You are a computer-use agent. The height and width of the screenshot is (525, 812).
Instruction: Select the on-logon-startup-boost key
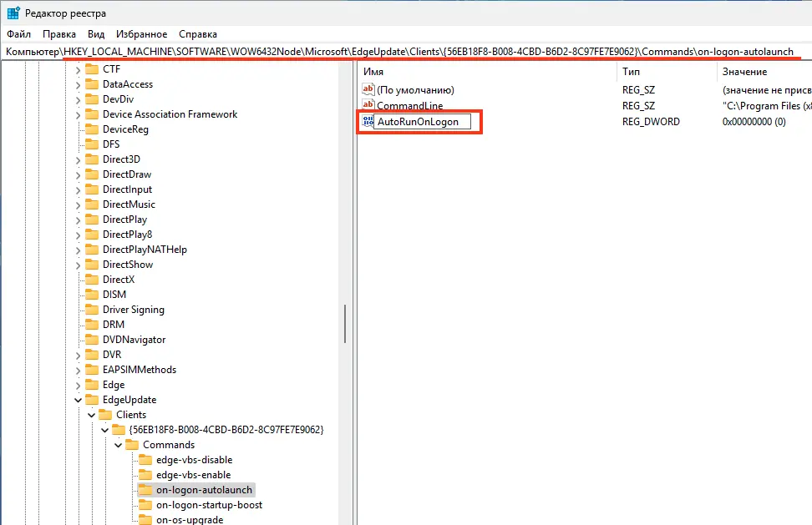tap(209, 505)
